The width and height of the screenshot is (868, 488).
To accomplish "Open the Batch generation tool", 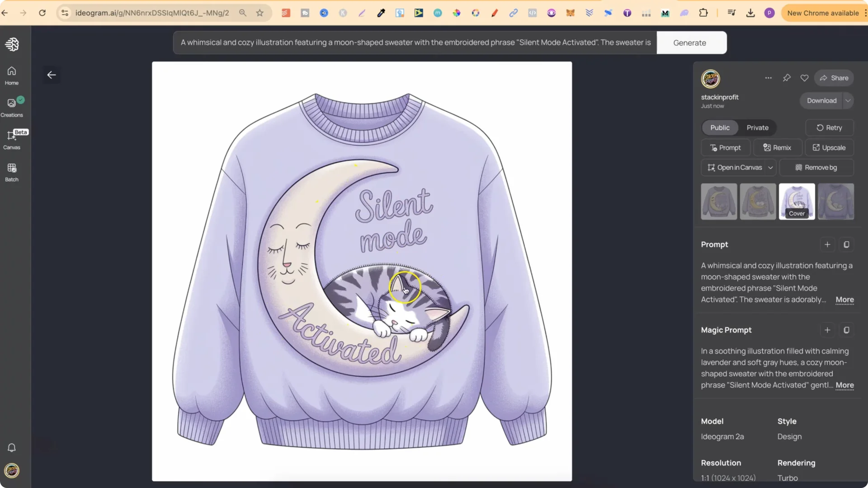I will click(11, 172).
